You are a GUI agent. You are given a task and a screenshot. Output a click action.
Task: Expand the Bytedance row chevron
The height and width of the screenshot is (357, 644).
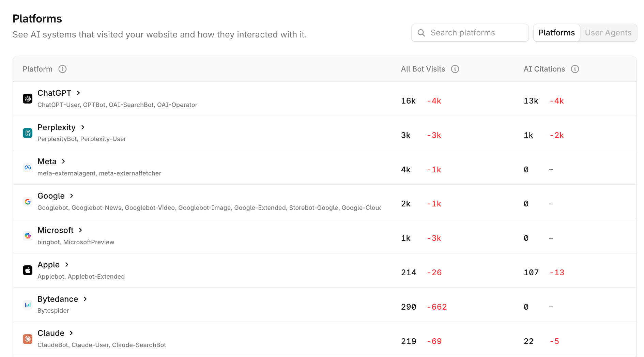pyautogui.click(x=85, y=299)
